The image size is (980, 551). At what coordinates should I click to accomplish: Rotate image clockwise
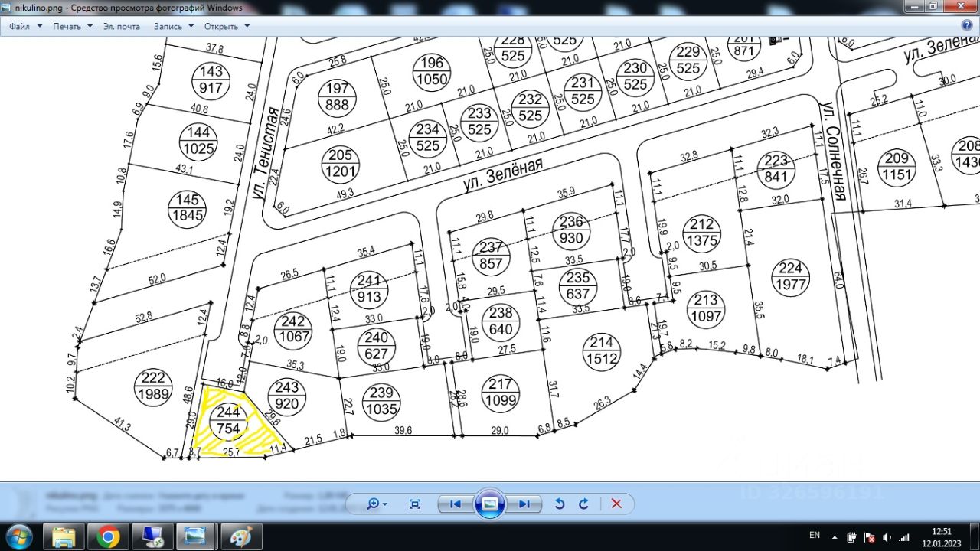(583, 504)
